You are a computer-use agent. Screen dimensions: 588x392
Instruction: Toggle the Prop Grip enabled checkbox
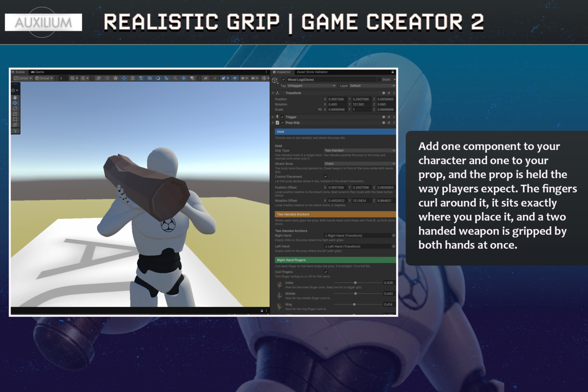[282, 123]
